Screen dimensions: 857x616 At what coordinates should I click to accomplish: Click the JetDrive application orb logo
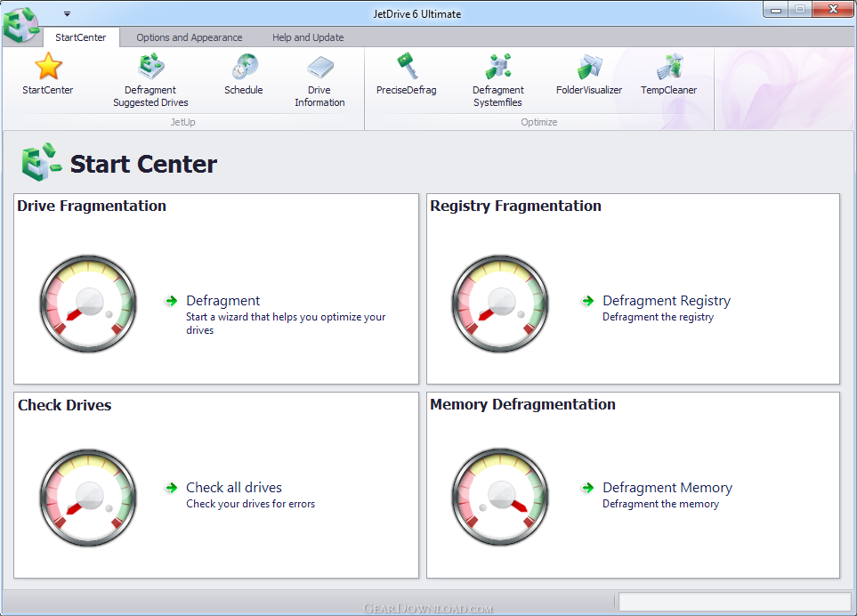(x=20, y=24)
